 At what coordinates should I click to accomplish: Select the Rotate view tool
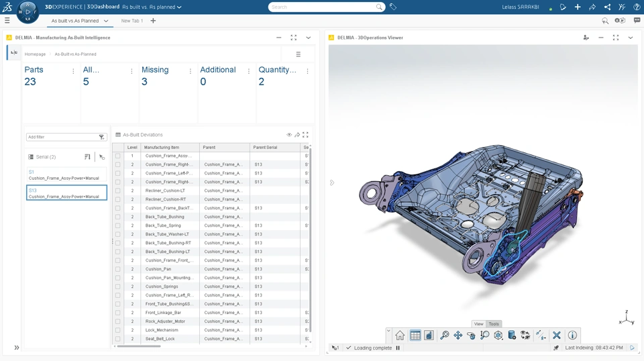coord(471,336)
